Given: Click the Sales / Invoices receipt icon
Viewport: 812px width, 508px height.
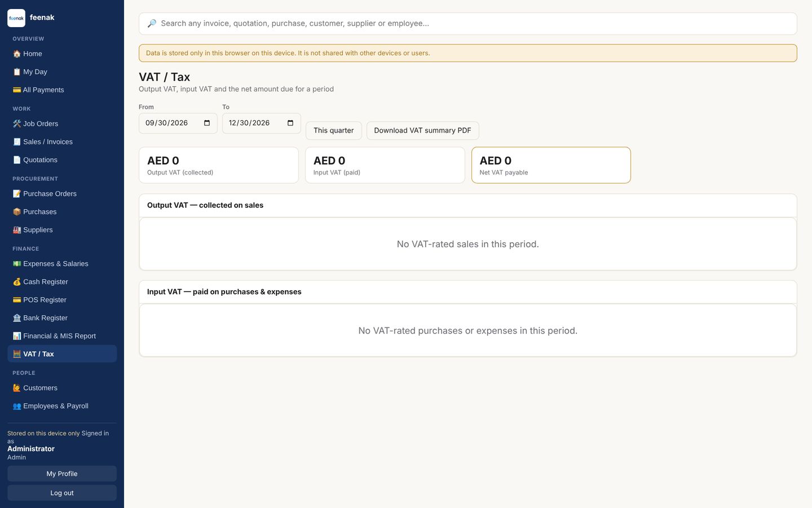Looking at the screenshot, I should pyautogui.click(x=17, y=142).
